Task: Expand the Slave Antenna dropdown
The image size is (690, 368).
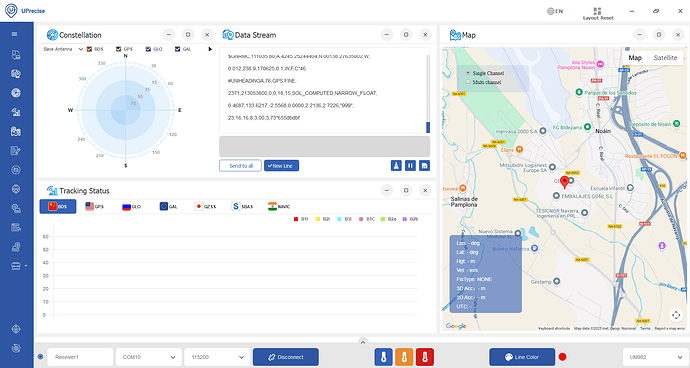Action: [x=62, y=49]
